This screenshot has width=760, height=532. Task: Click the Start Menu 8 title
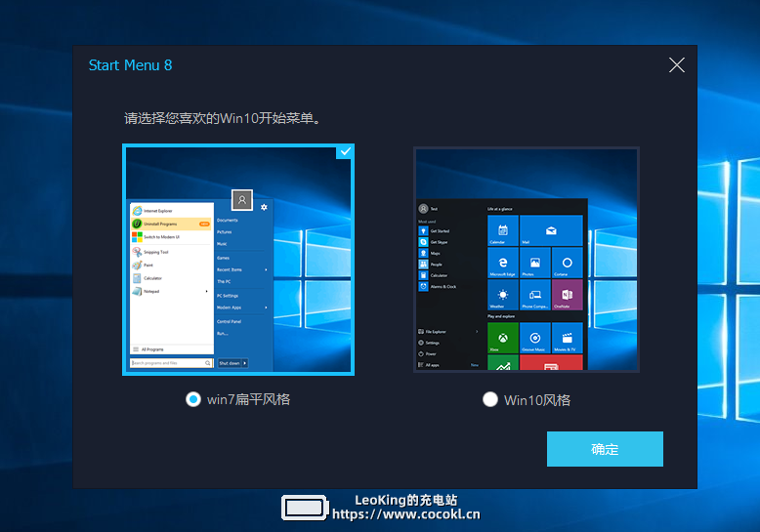click(130, 65)
